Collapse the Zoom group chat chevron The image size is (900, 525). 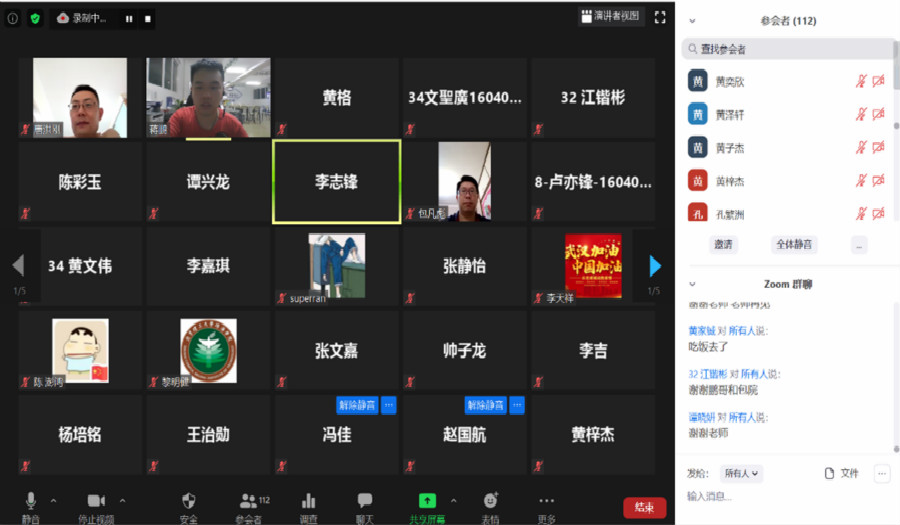692,284
